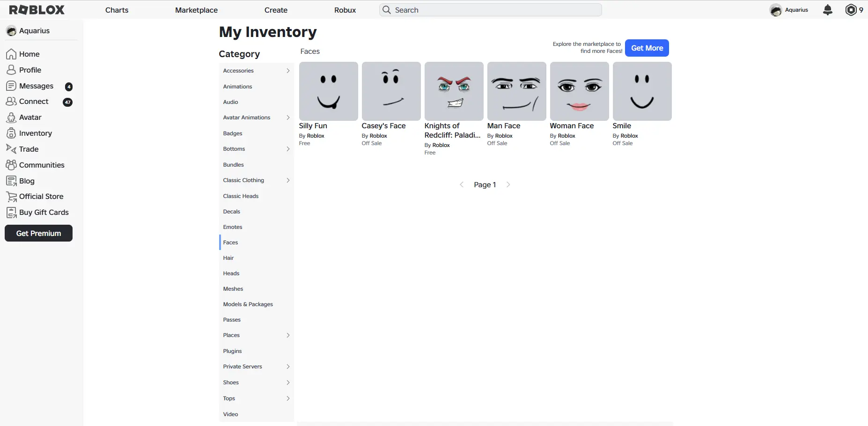
Task: Expand the Private Servers category
Action: coord(288,367)
